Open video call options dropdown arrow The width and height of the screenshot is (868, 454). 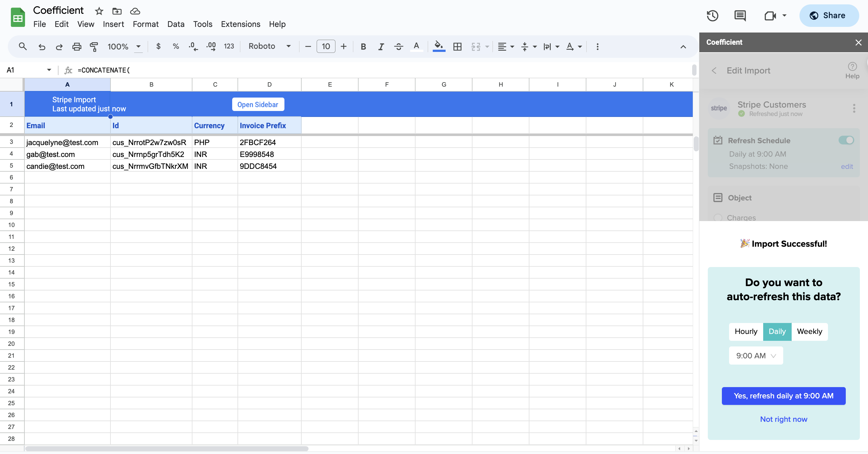[x=784, y=16]
